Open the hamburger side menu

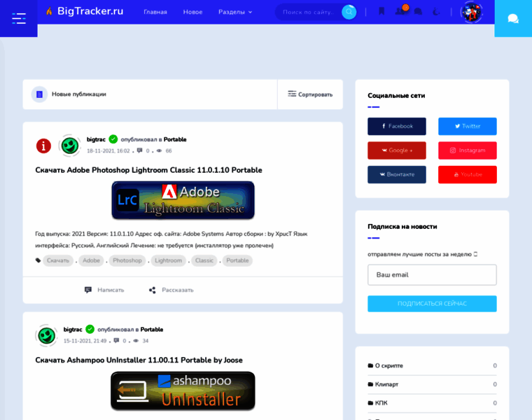pyautogui.click(x=19, y=18)
